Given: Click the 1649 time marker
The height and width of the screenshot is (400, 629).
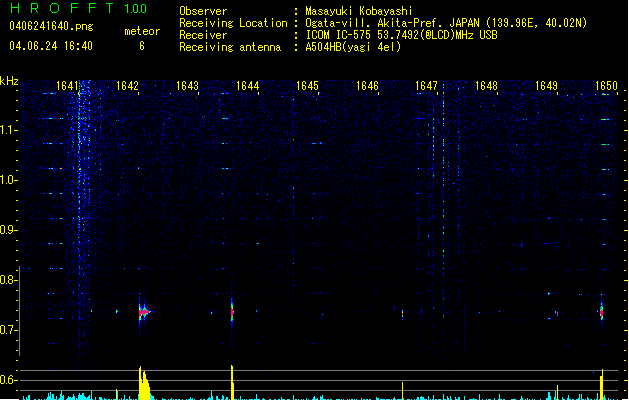Looking at the screenshot, I should point(546,86).
